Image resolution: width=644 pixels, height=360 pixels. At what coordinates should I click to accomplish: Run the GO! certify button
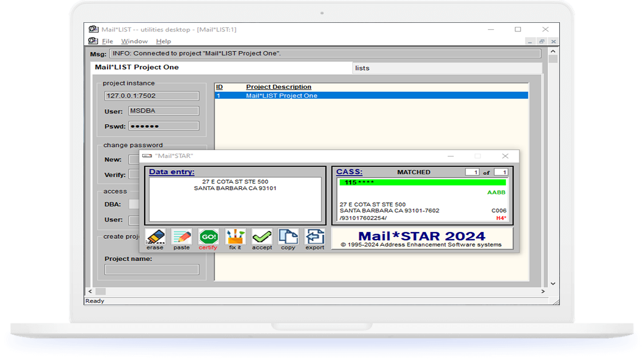pos(208,237)
